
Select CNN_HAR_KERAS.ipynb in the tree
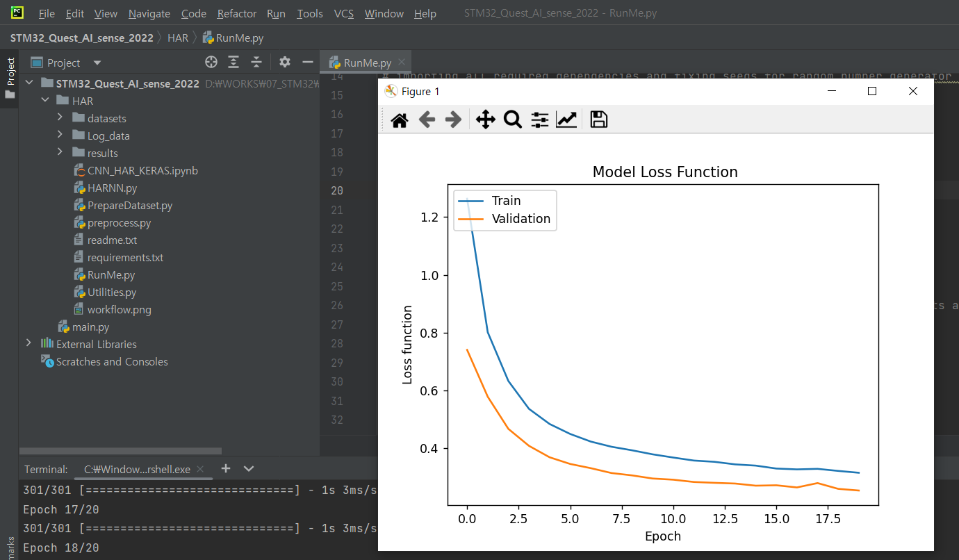[x=142, y=170]
